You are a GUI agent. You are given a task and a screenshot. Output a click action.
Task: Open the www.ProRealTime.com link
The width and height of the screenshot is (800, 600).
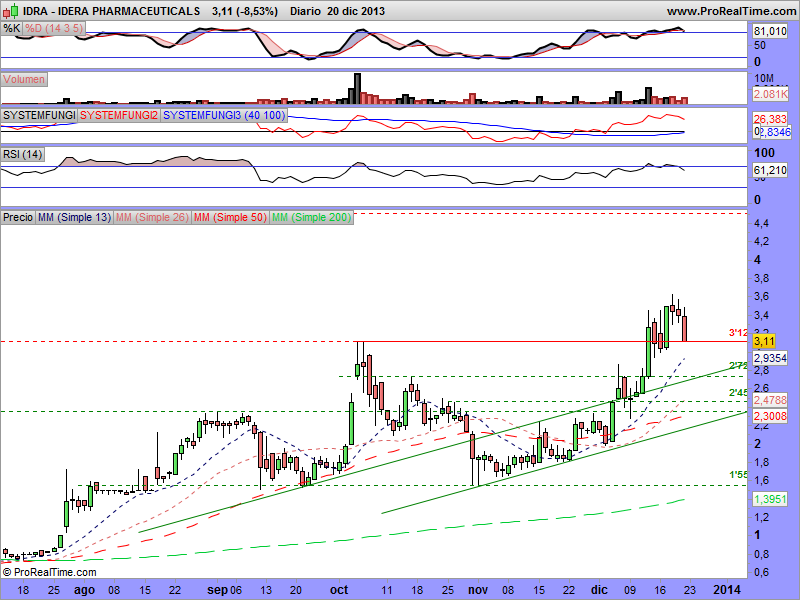(732, 11)
